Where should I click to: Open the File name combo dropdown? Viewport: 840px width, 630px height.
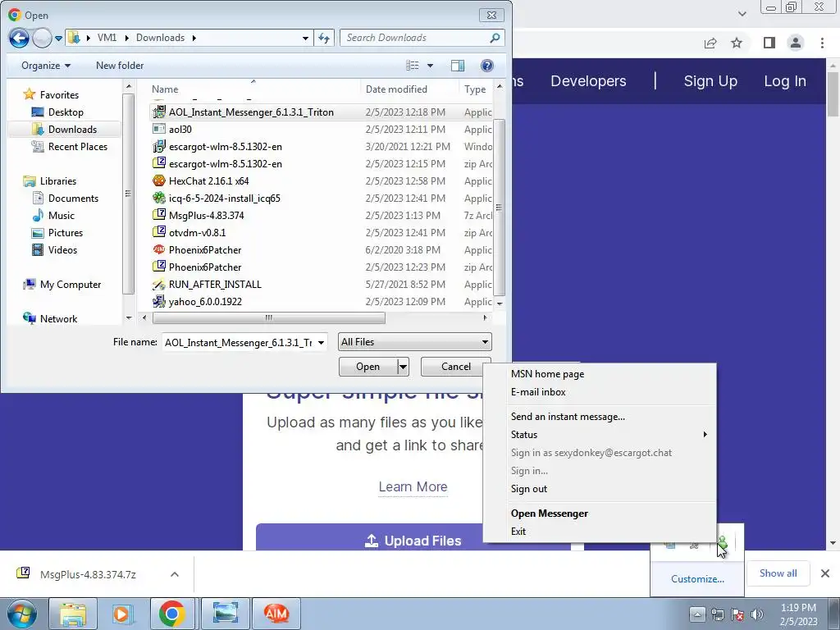[321, 342]
